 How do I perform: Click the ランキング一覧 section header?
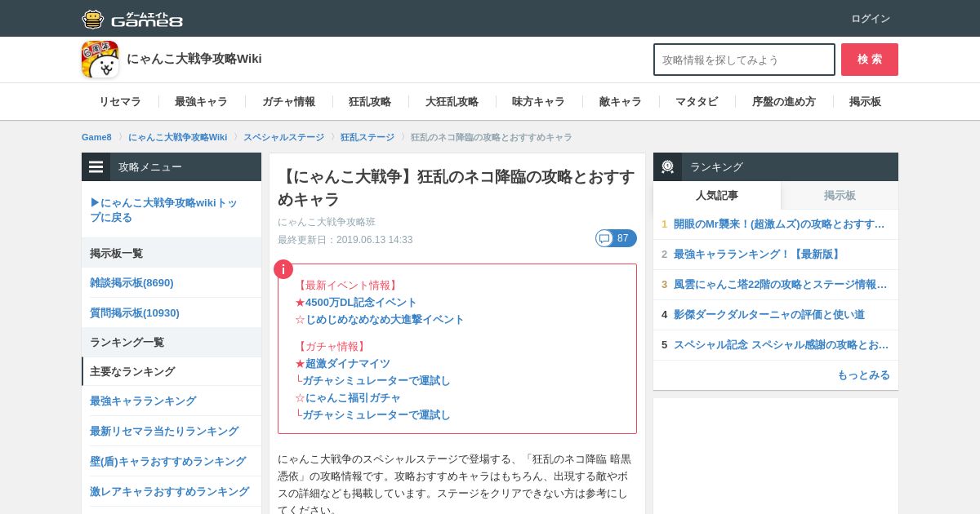tap(171, 342)
